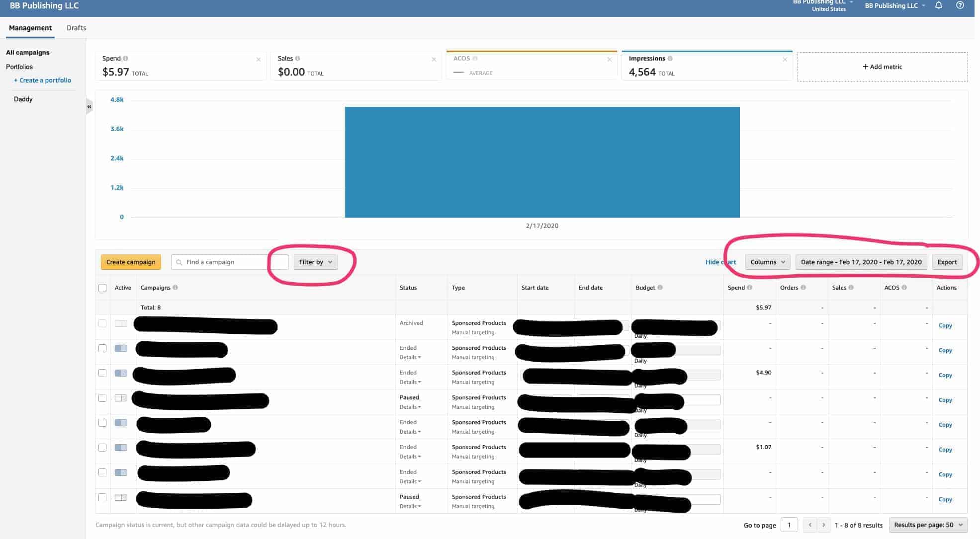The width and height of the screenshot is (980, 539).
Task: Sort the table by Start date column
Action: (x=535, y=288)
